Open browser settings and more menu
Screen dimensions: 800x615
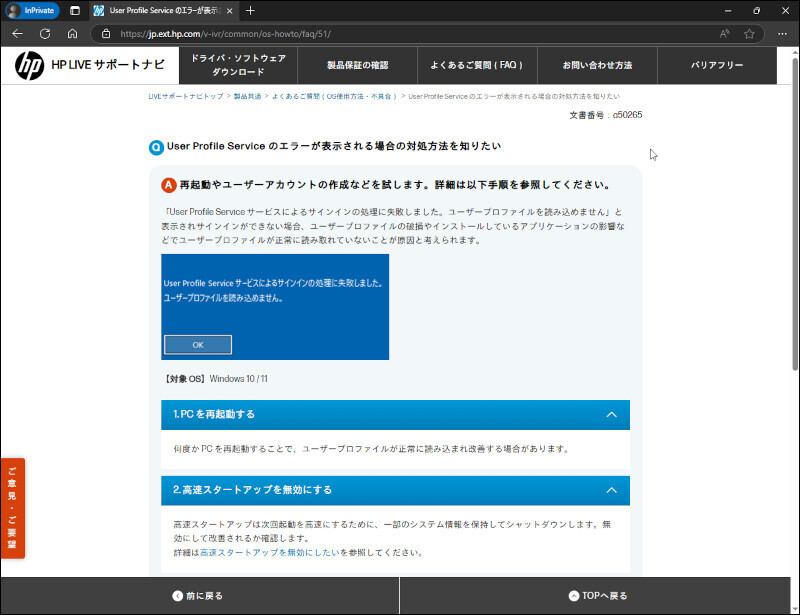(782, 34)
